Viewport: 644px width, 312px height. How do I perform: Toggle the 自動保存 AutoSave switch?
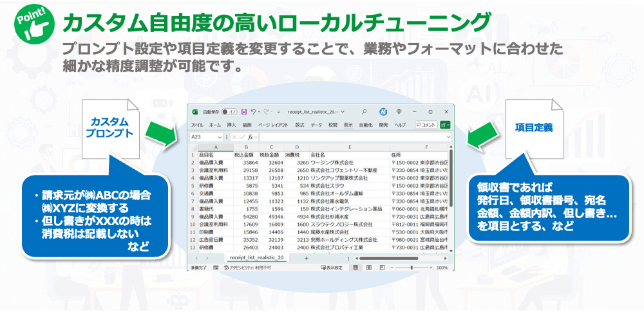click(x=229, y=111)
